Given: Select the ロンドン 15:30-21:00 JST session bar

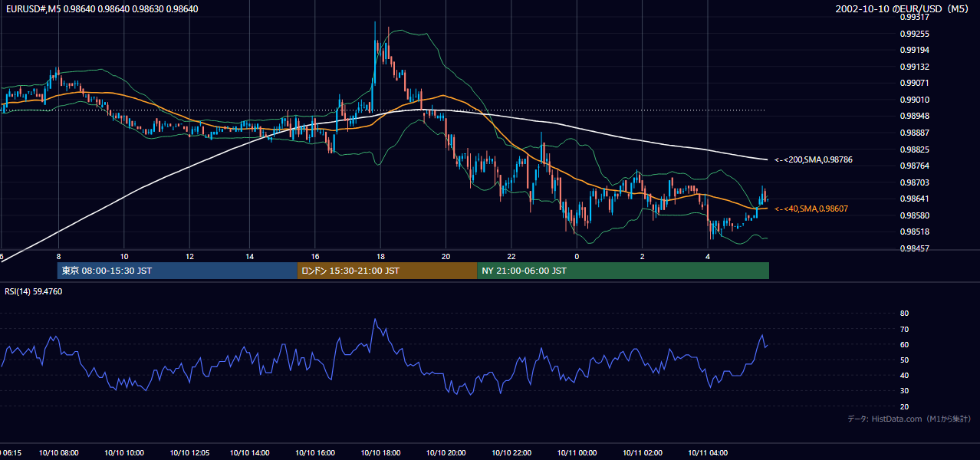Looking at the screenshot, I should click(387, 271).
